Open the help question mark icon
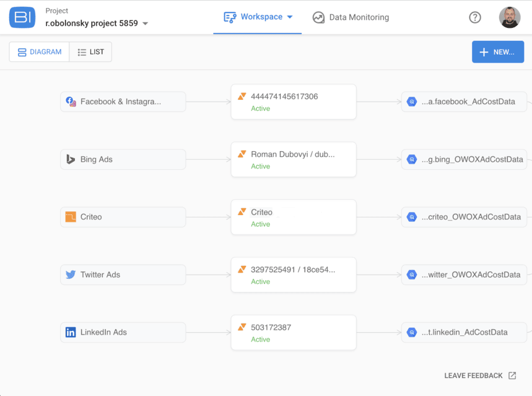This screenshot has width=532, height=396. coord(475,17)
